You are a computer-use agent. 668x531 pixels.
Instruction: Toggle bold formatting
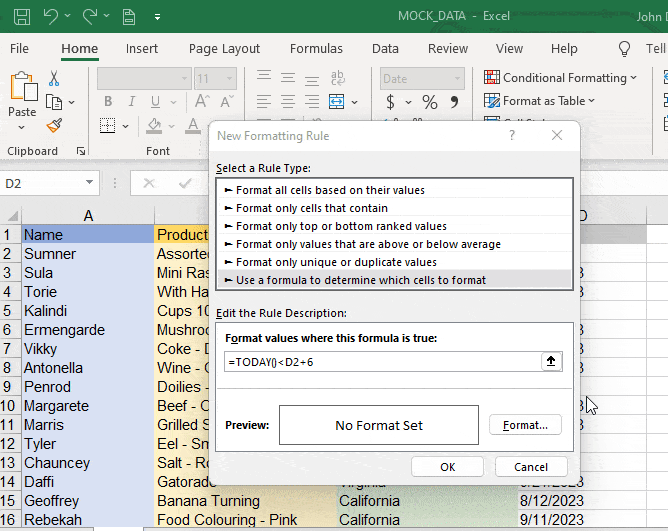click(x=108, y=101)
